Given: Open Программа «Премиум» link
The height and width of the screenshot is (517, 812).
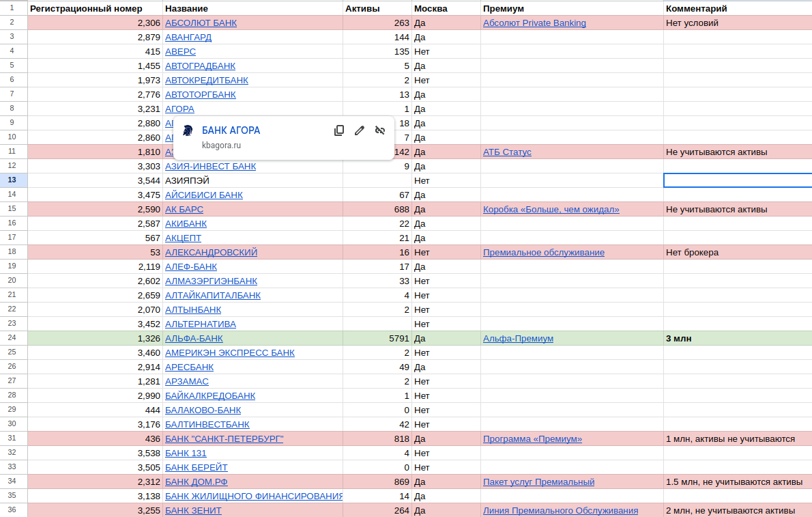Looking at the screenshot, I should pos(532,438).
